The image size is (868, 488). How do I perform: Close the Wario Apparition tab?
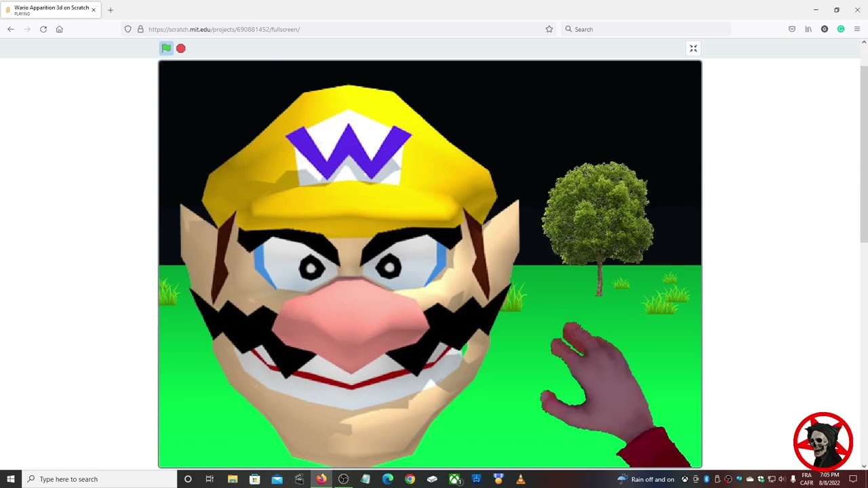[94, 10]
